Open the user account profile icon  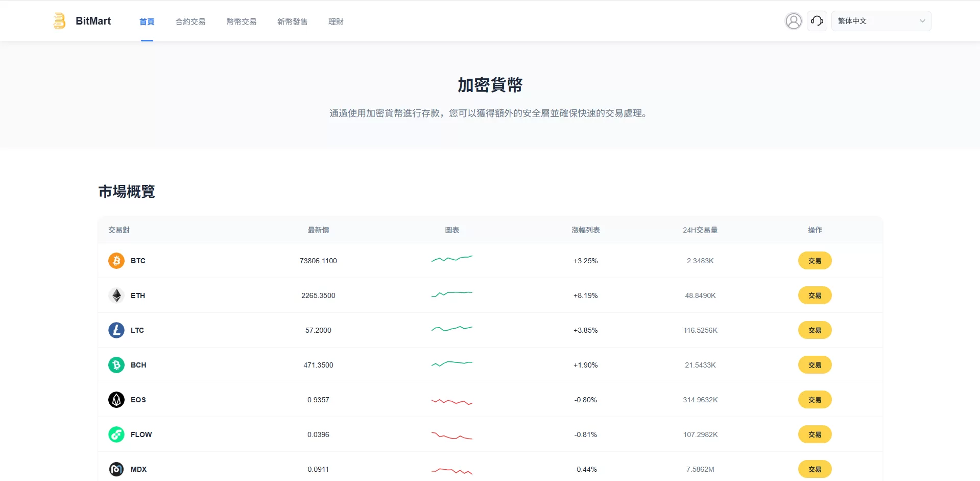(793, 21)
